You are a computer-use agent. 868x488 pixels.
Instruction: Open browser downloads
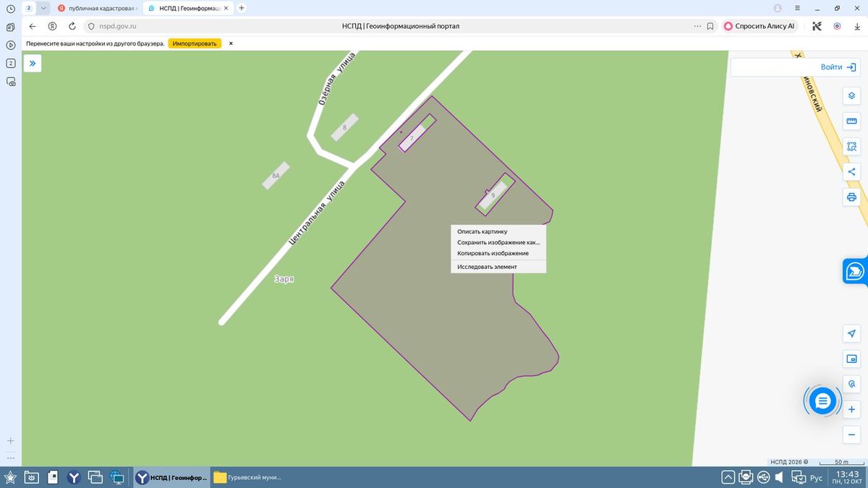tap(856, 26)
